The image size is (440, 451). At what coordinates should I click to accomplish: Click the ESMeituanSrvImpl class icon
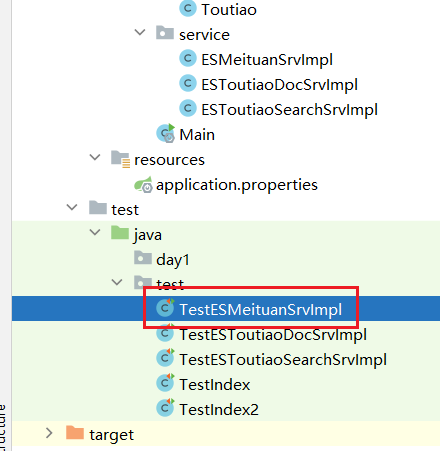pyautogui.click(x=188, y=59)
